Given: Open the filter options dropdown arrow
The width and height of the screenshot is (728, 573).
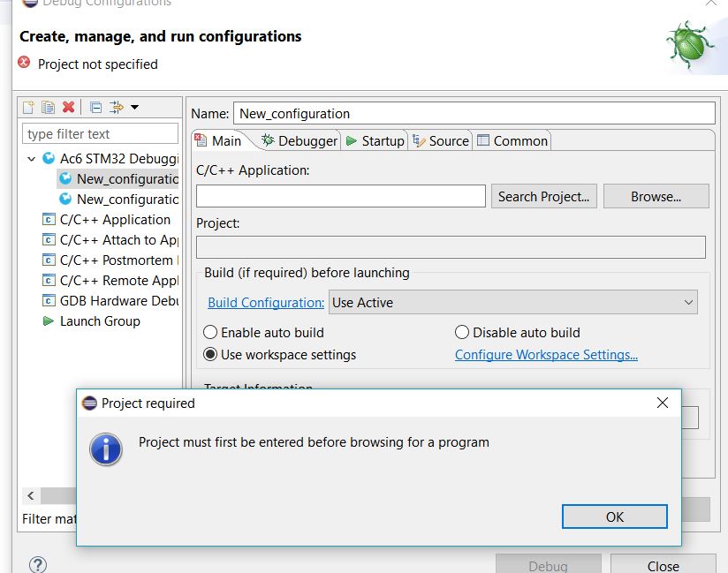Looking at the screenshot, I should click(134, 108).
